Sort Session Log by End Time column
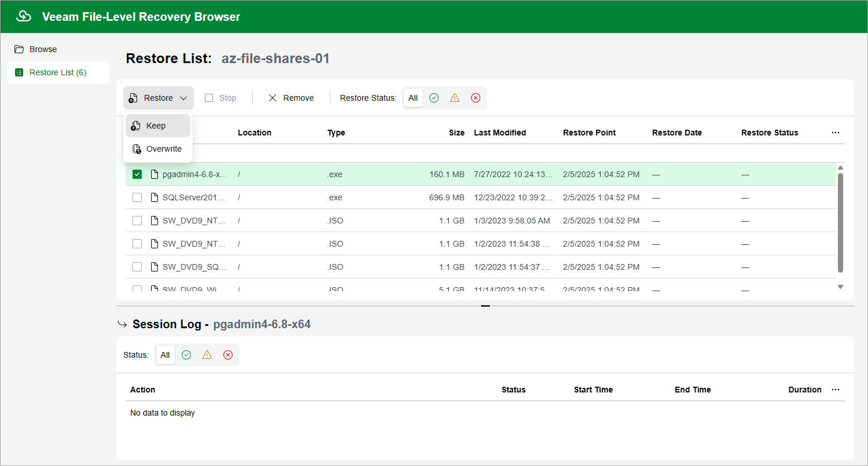The image size is (868, 466). [693, 390]
